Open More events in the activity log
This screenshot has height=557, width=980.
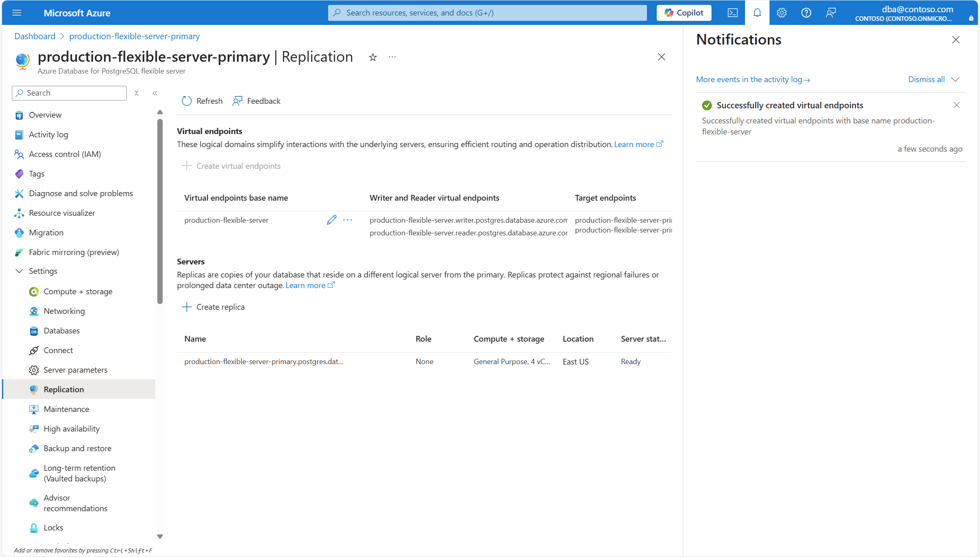[x=752, y=79]
